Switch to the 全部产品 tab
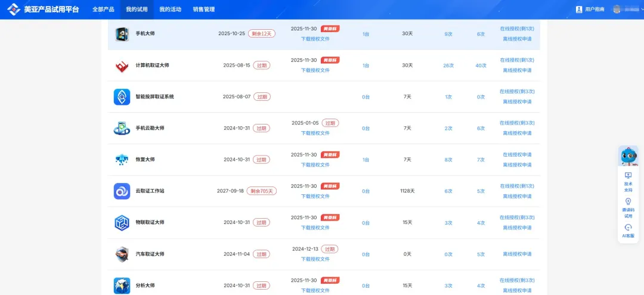Image resolution: width=644 pixels, height=295 pixels. coord(103,10)
